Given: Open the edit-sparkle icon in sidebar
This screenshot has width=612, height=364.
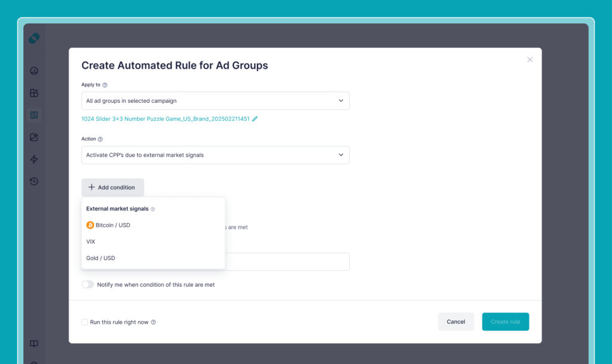Looking at the screenshot, I should tap(34, 137).
